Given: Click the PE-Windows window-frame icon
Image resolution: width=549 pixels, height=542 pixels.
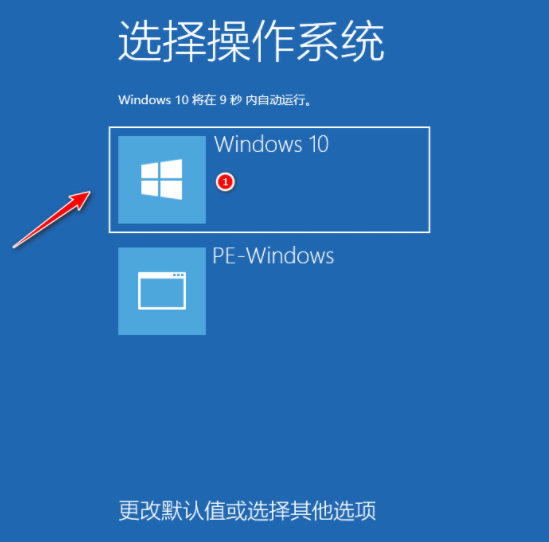Looking at the screenshot, I should [162, 291].
